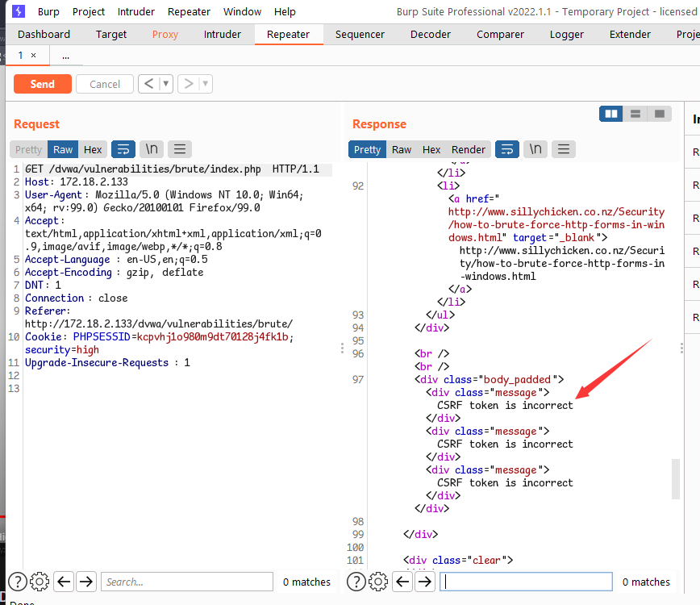Screen dimensions: 700x605
Task: Open Request search help icon
Action: pos(18,582)
